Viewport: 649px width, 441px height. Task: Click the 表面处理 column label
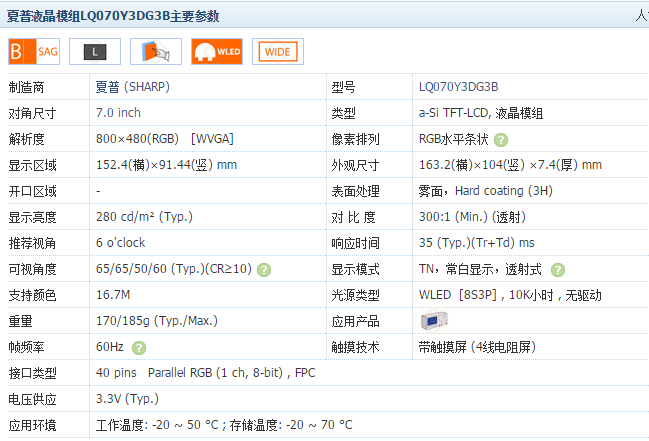click(x=355, y=191)
